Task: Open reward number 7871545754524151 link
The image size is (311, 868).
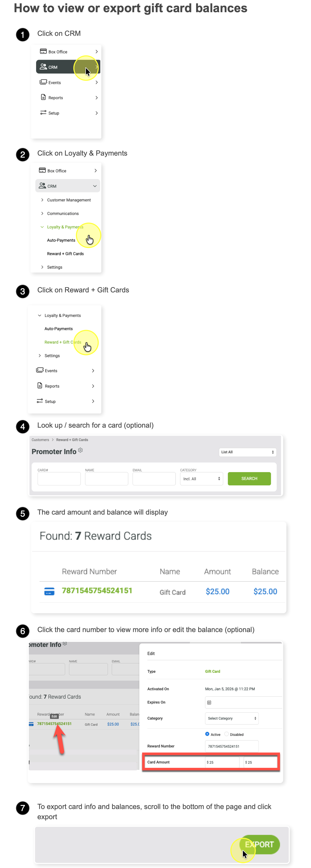Action: pyautogui.click(x=97, y=591)
